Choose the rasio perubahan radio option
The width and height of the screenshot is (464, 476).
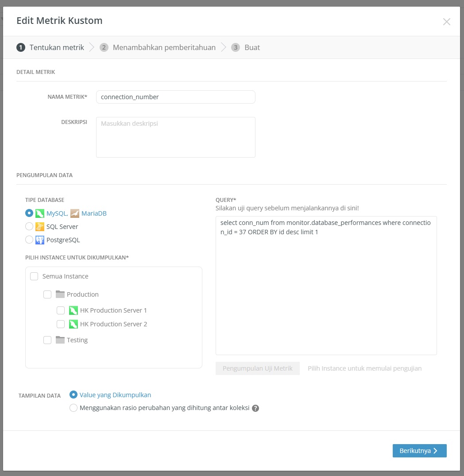coord(73,408)
